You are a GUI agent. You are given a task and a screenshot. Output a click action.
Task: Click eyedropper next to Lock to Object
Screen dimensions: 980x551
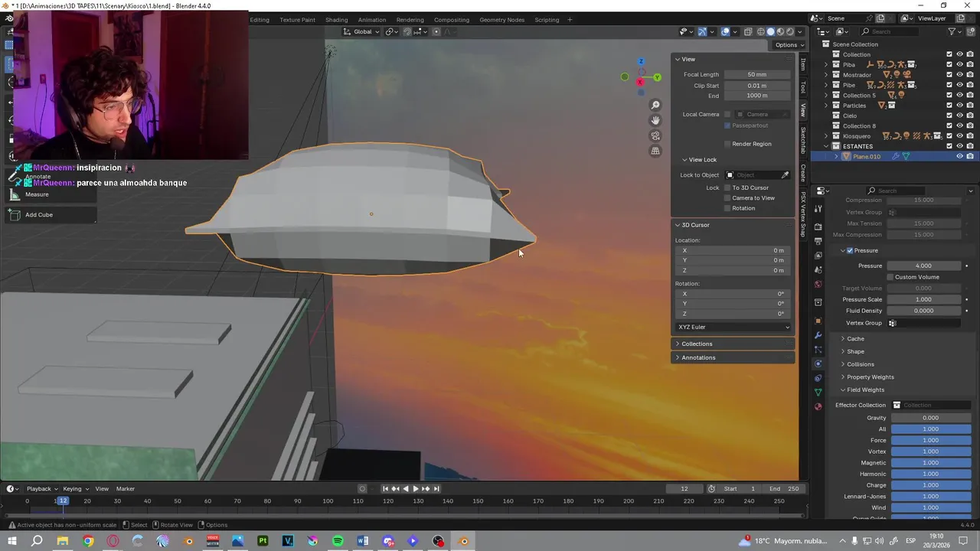(x=785, y=175)
